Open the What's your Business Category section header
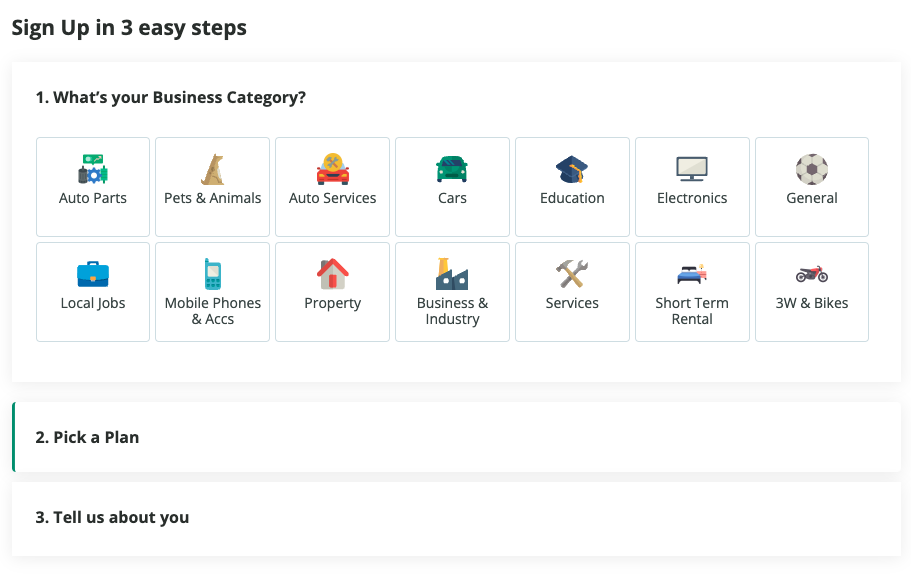This screenshot has width=911, height=574. [171, 98]
